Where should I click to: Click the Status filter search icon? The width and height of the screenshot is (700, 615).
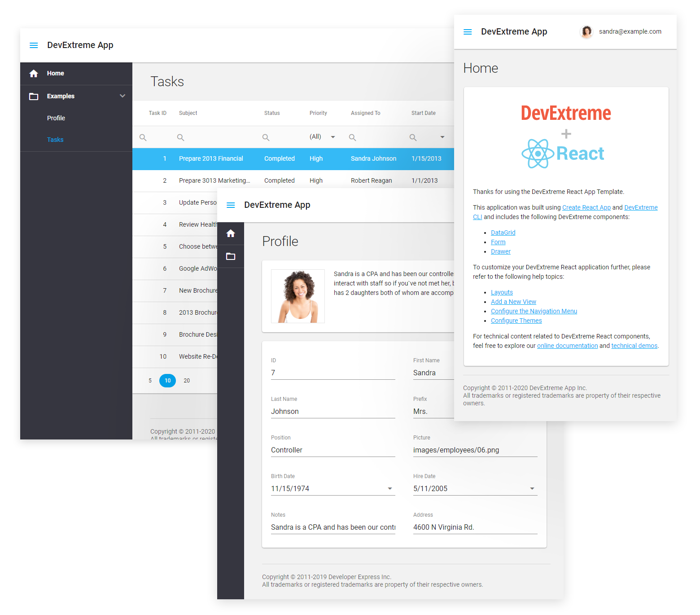point(266,137)
